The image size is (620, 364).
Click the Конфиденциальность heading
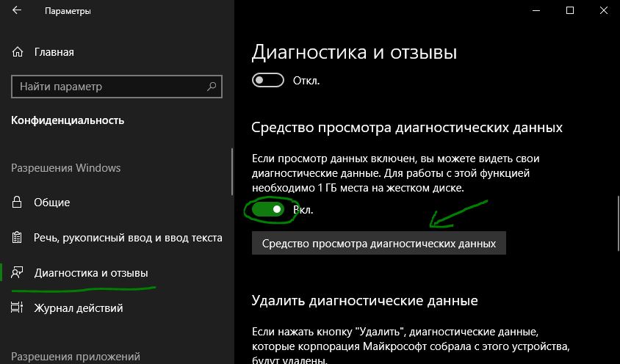[x=68, y=120]
